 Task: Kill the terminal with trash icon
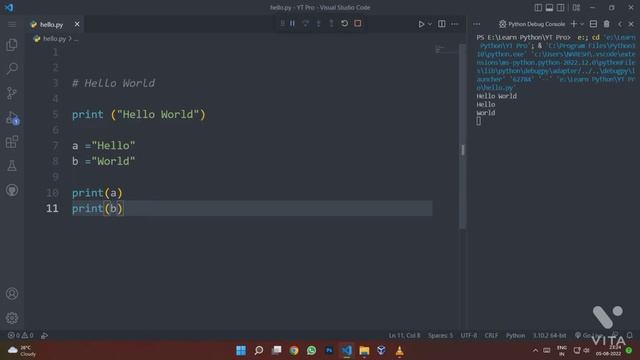coord(607,24)
